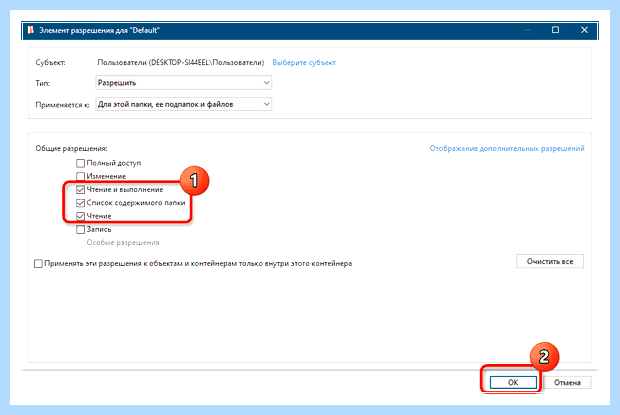Open the Тип dropdown
The image size is (620, 415).
pyautogui.click(x=183, y=83)
